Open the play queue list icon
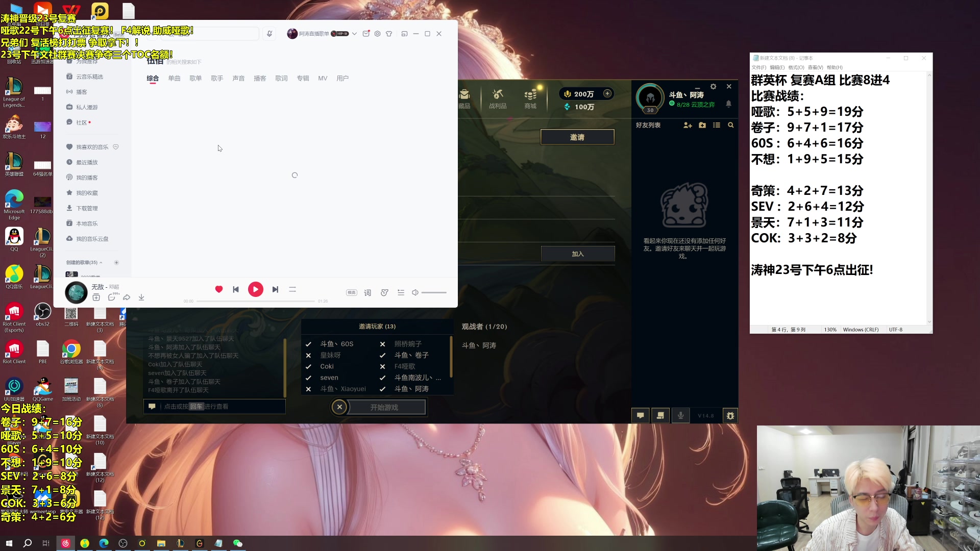The image size is (980, 551). 401,293
